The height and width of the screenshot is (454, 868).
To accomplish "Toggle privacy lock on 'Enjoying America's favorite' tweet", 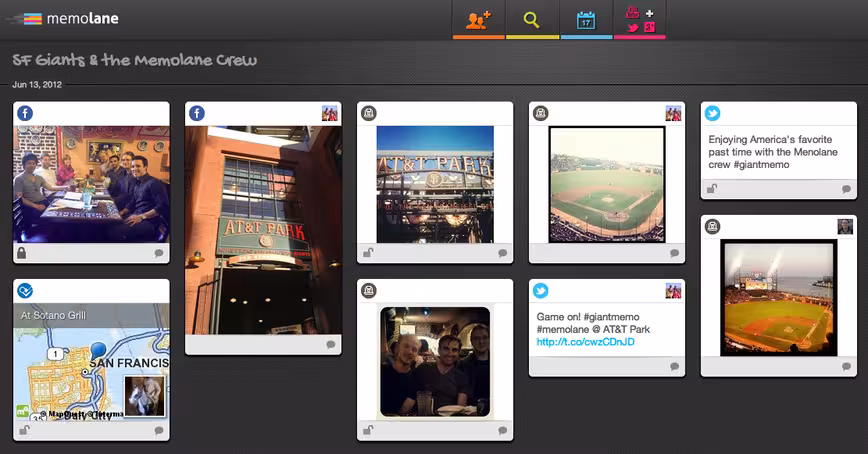I will point(712,188).
